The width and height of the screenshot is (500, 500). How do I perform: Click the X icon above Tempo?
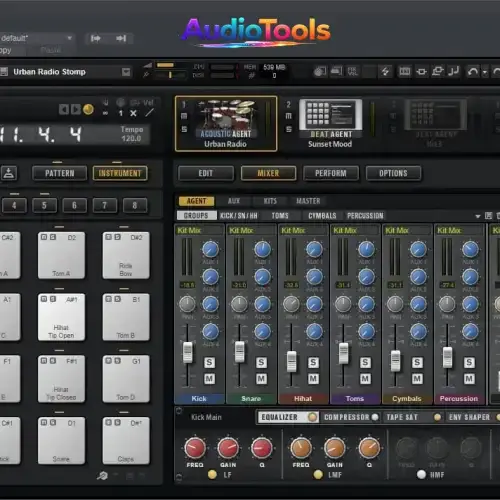(133, 113)
